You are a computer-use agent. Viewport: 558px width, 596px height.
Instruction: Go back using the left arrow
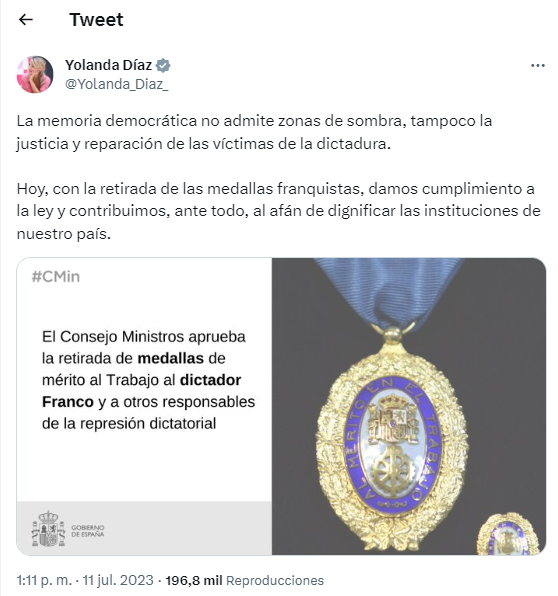[x=26, y=19]
